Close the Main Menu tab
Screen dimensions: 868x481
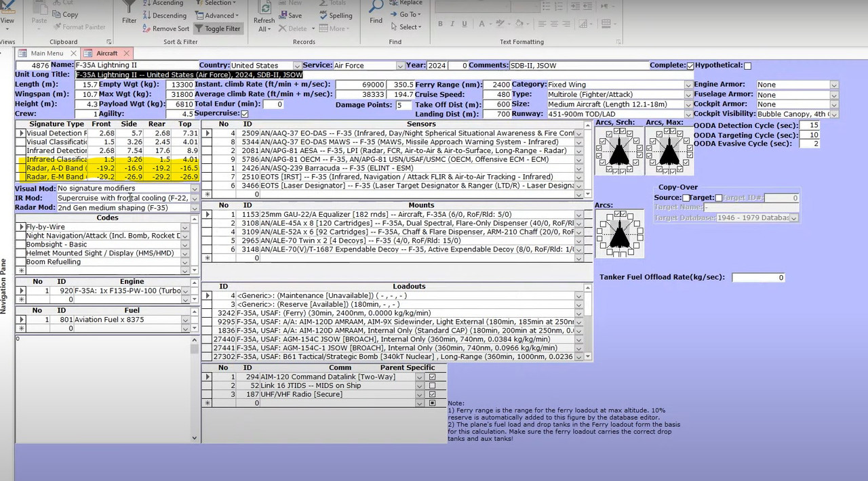pos(73,53)
